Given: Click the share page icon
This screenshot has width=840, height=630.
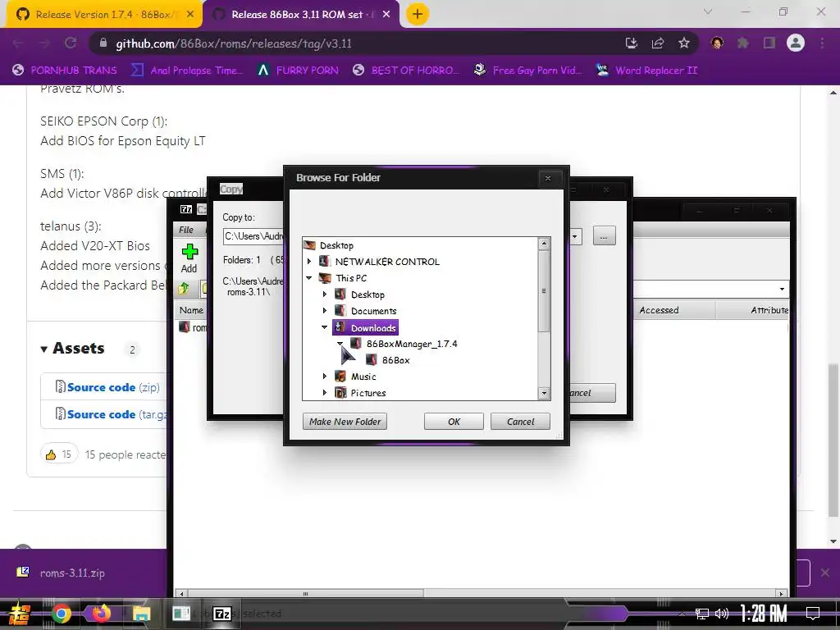Looking at the screenshot, I should 658,43.
